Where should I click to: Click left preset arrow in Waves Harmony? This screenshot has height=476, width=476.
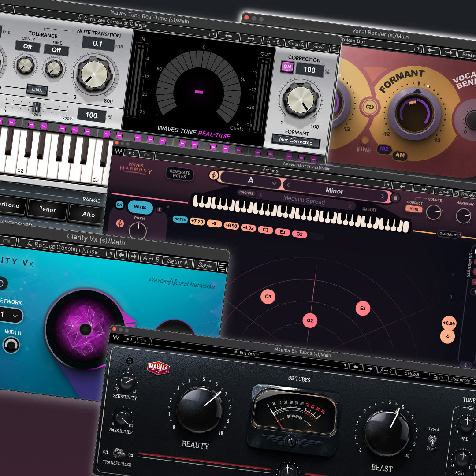point(402,186)
